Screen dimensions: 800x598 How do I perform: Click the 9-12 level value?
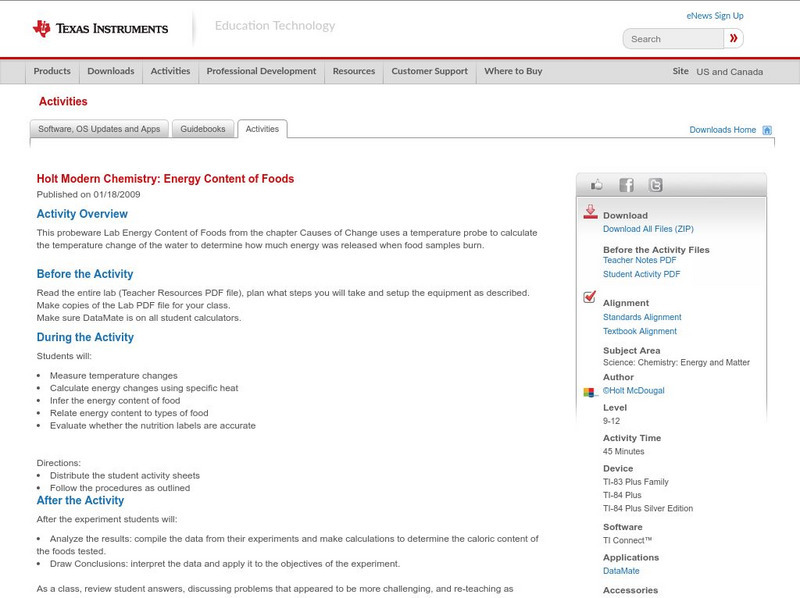(611, 421)
